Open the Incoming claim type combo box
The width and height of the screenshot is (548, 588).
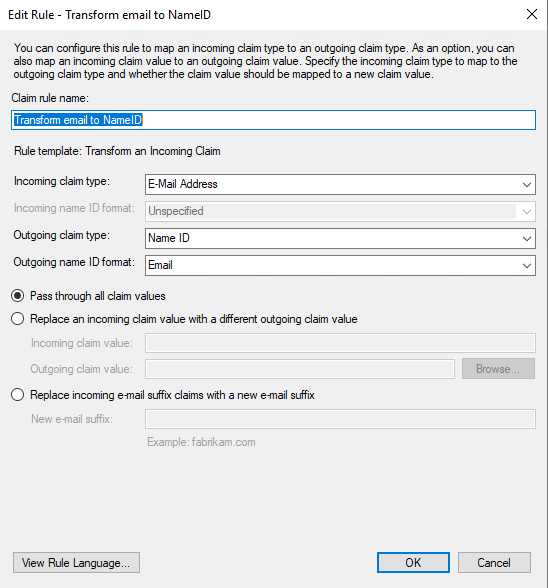pos(340,184)
